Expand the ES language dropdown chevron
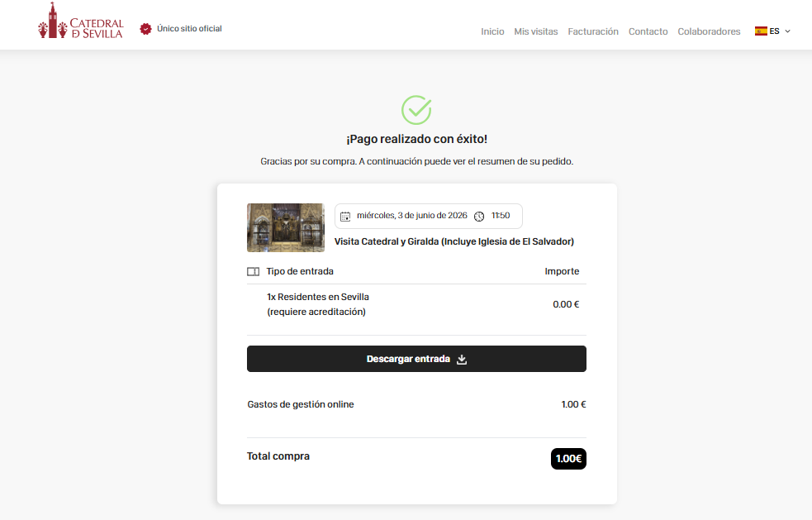The image size is (812, 520). coord(788,31)
